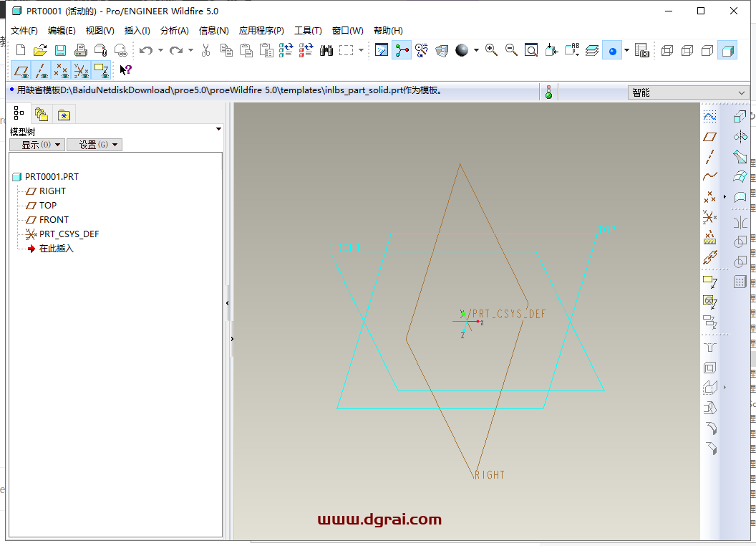Open the 智能 selection filter dropdown

689,92
